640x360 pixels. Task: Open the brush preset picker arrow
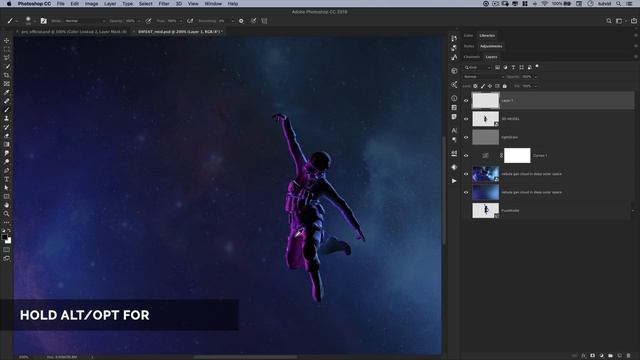[x=35, y=21]
